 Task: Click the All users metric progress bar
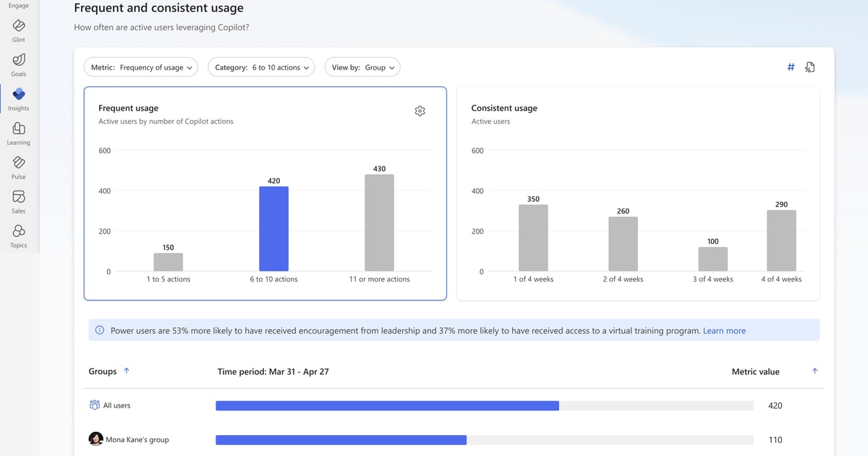387,405
